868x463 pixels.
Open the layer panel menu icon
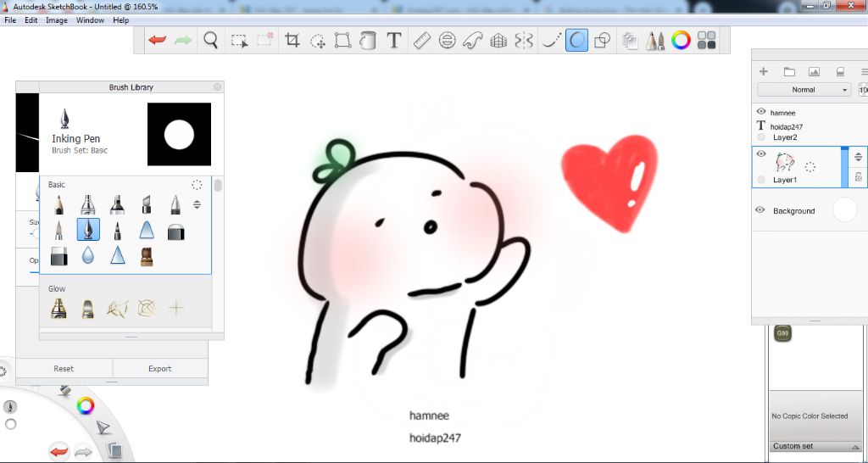click(x=864, y=71)
